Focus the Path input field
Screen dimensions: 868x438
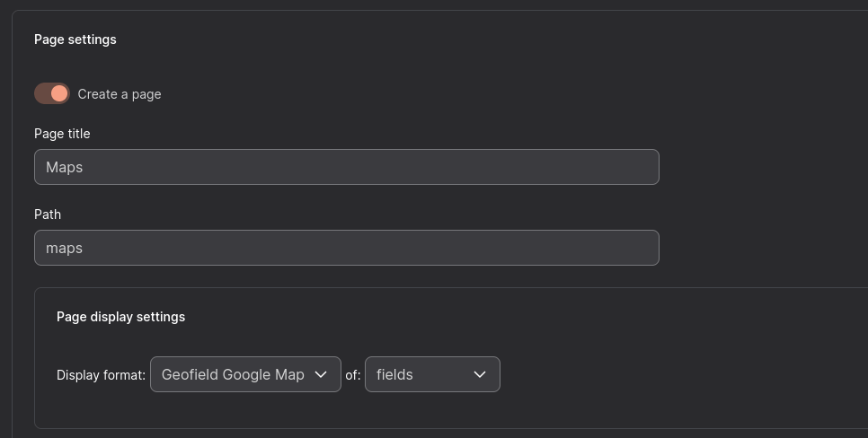coord(346,248)
